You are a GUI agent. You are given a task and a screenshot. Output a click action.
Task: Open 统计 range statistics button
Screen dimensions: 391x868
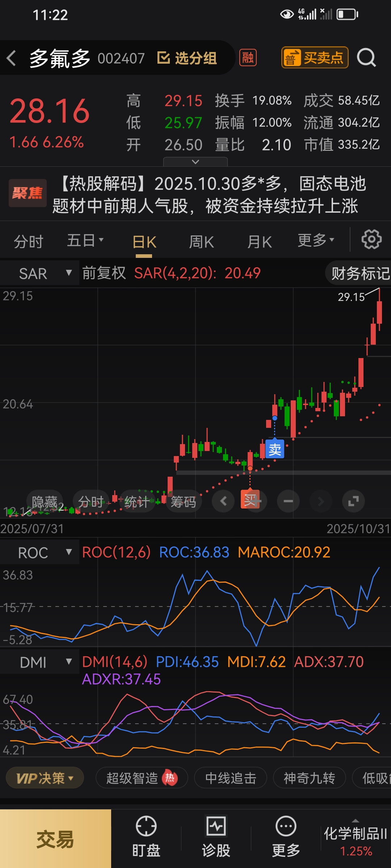[x=137, y=502]
